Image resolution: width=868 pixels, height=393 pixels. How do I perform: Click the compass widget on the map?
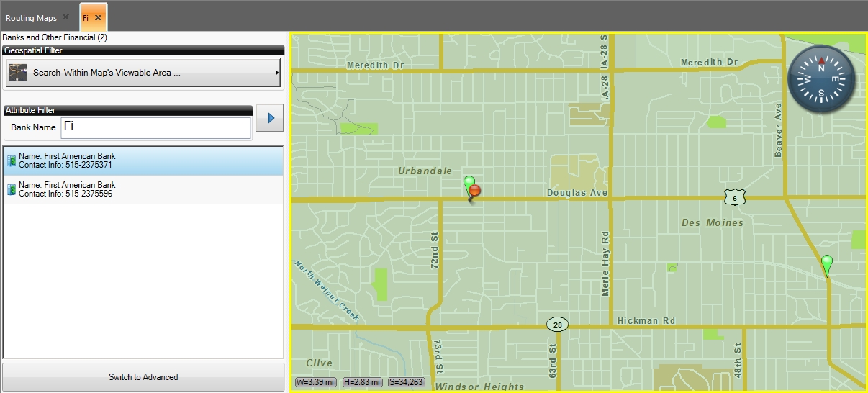821,78
